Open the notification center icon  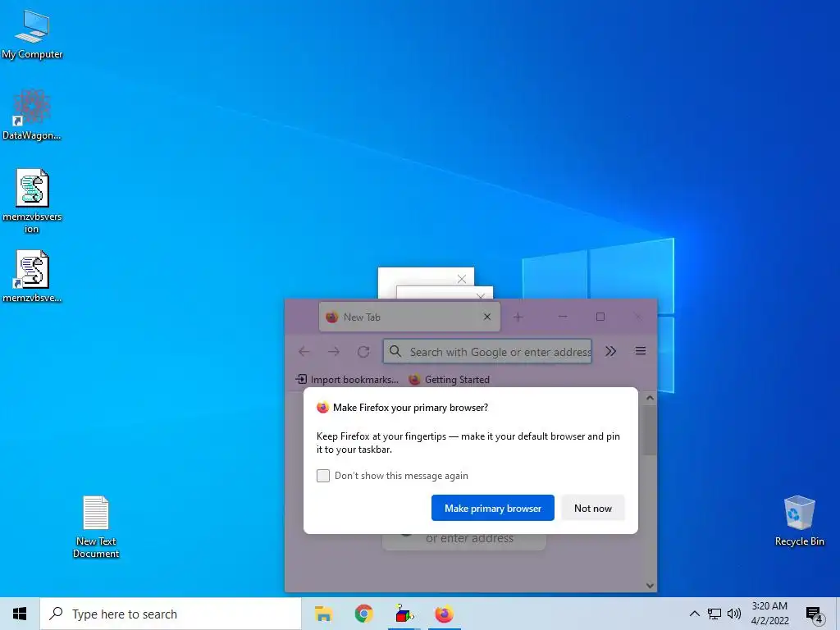pyautogui.click(x=815, y=615)
